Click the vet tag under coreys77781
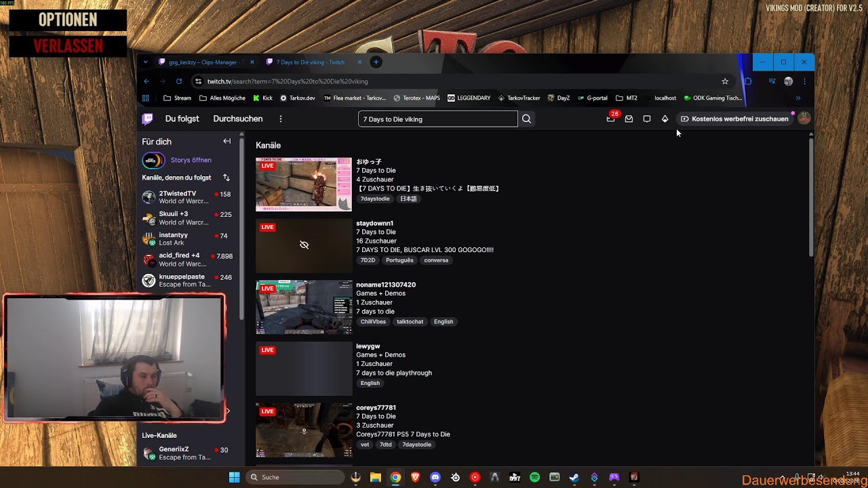The image size is (868, 488). (365, 445)
